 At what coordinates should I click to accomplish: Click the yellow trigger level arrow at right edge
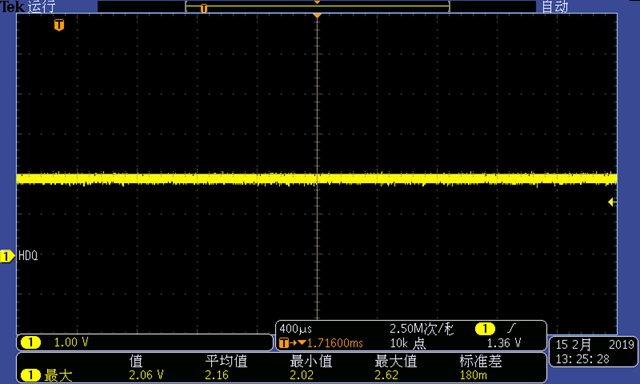[x=612, y=202]
